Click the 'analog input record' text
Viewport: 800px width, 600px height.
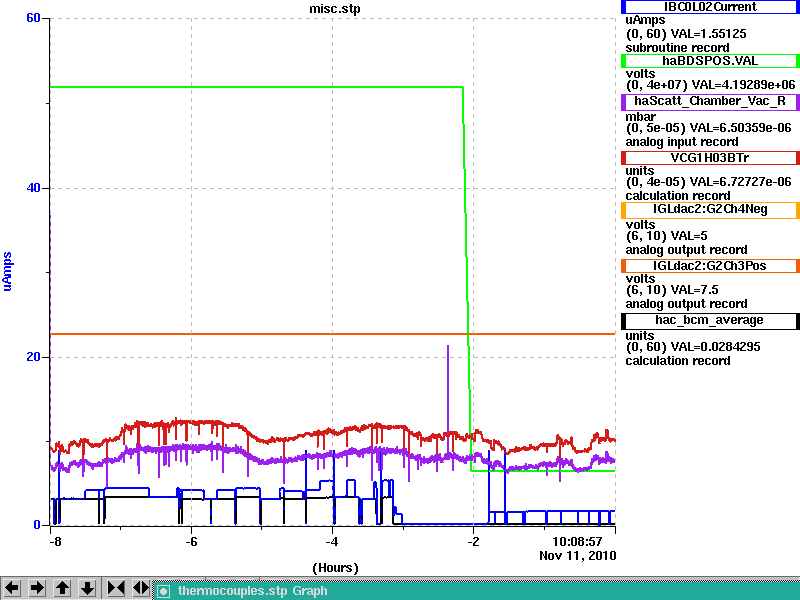(682, 142)
